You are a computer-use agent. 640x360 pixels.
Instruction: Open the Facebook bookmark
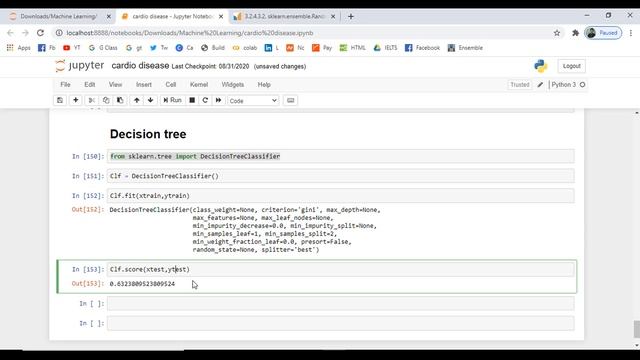point(422,48)
